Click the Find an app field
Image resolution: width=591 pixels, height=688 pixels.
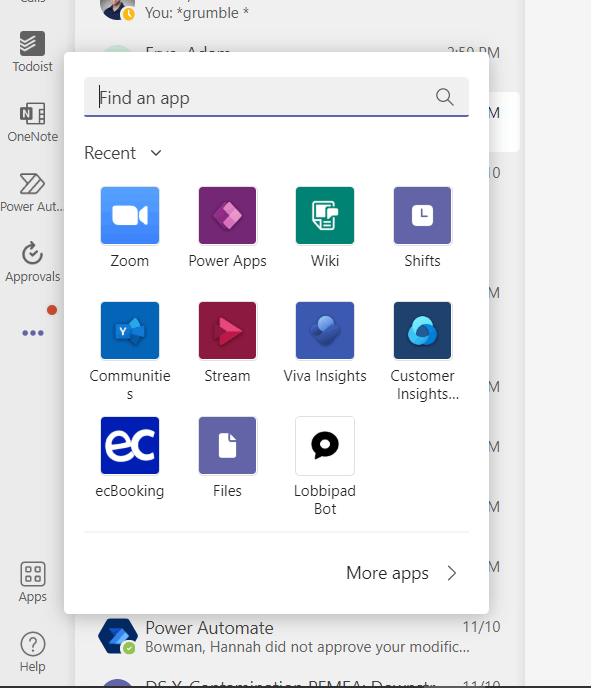click(276, 97)
